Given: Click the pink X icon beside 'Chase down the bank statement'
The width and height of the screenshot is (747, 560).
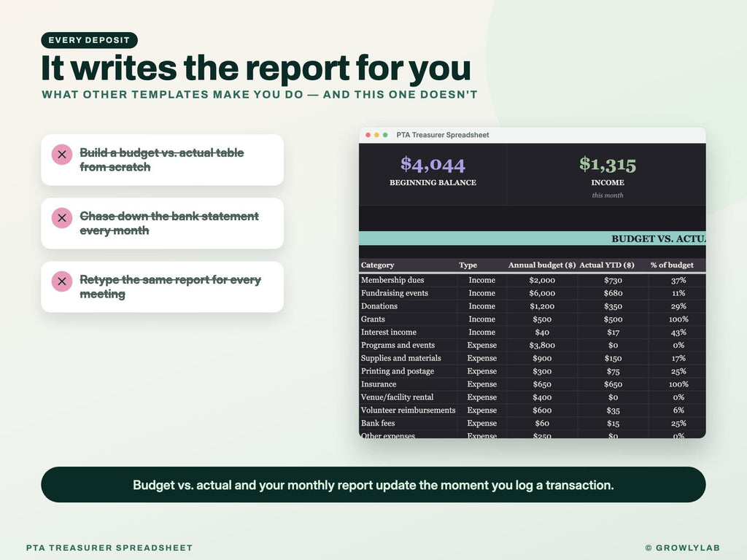Looking at the screenshot, I should [x=62, y=217].
